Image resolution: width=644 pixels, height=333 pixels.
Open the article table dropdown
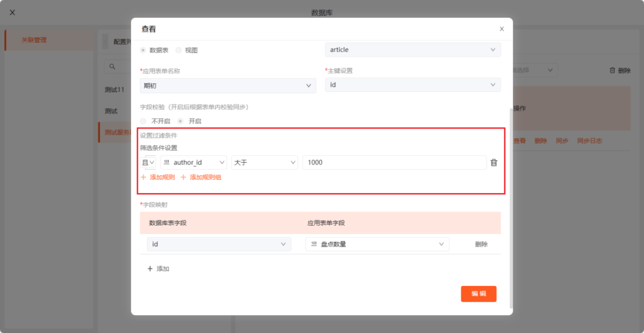(x=413, y=49)
